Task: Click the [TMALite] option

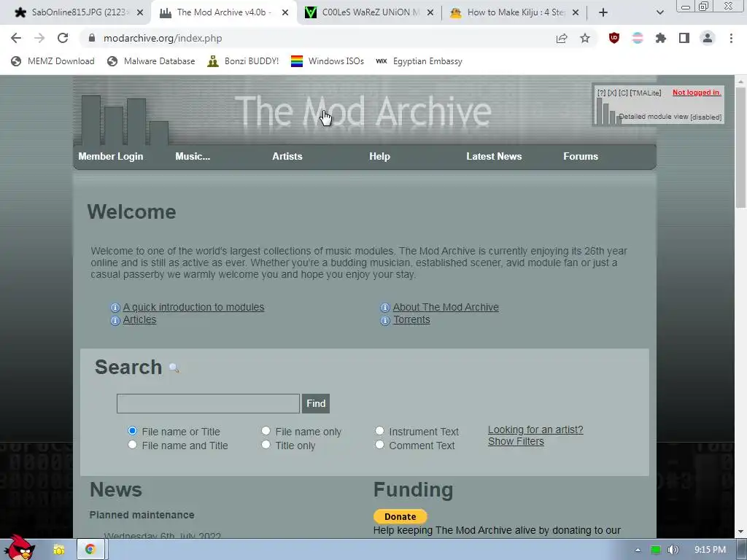Action: coord(646,93)
